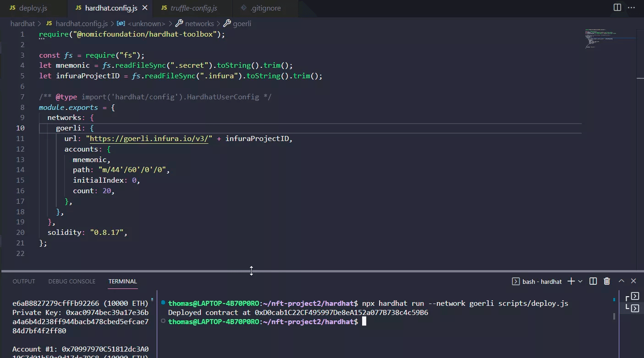This screenshot has width=644, height=358.
Task: Click the bash - hardhat terminal label
Action: pyautogui.click(x=542, y=282)
